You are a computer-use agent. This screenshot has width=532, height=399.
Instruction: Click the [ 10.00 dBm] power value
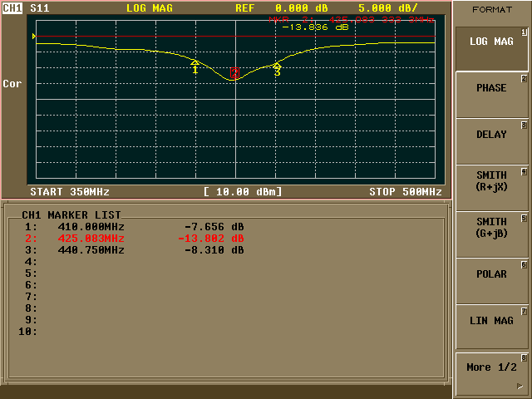tap(243, 192)
